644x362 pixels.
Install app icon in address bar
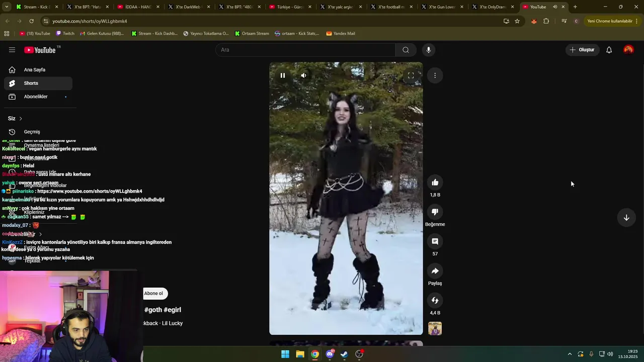(506, 21)
